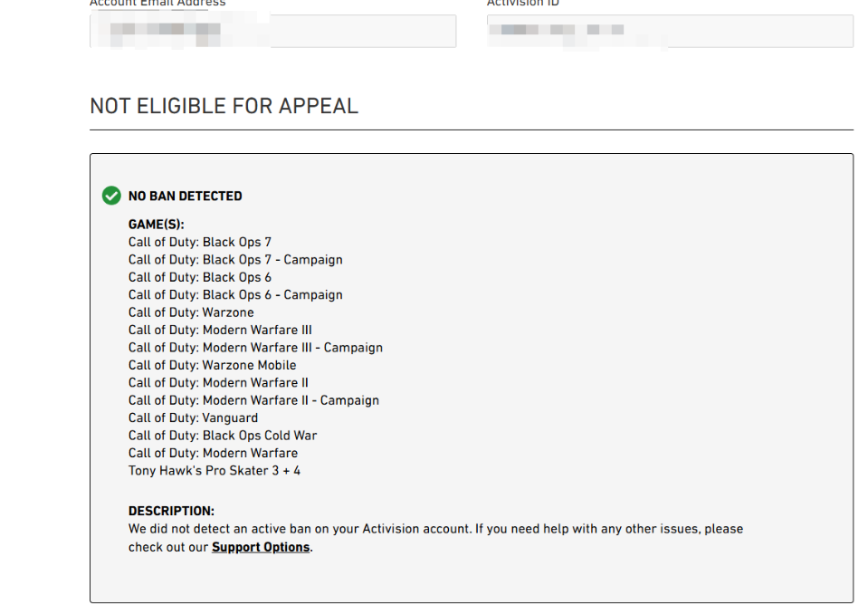Image resolution: width=868 pixels, height=614 pixels.
Task: Click the DESCRIPTION heading text
Action: 171,511
